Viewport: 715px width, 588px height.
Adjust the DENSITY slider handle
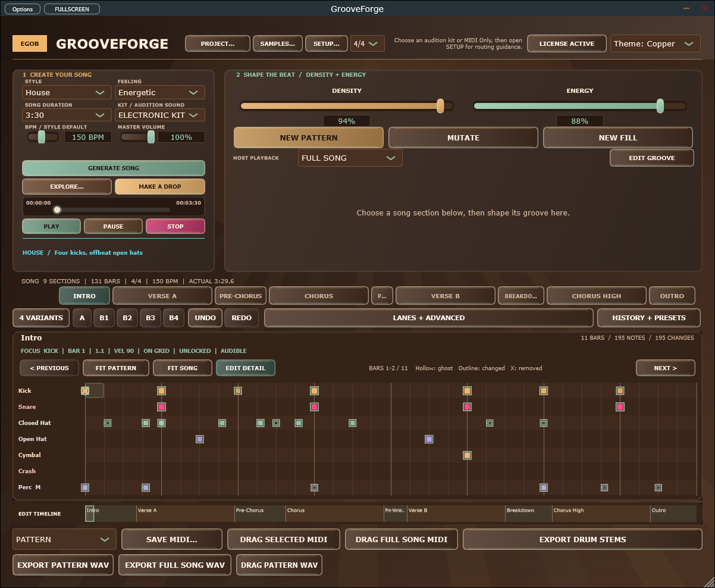(440, 106)
